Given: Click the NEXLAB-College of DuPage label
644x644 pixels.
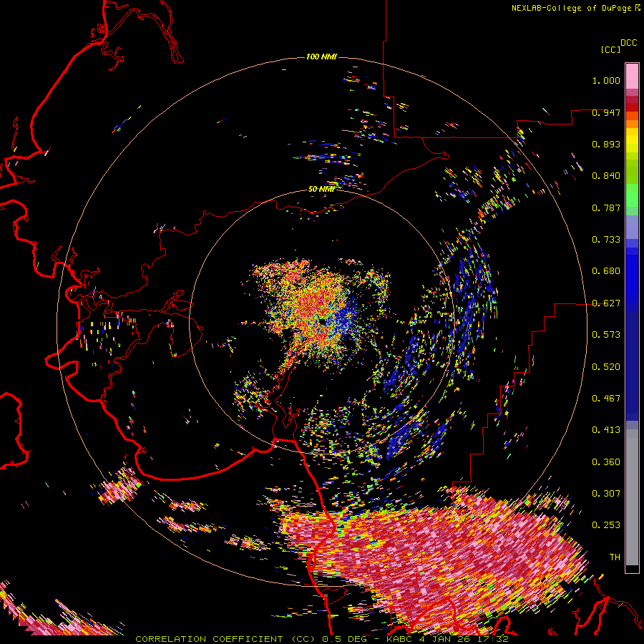Looking at the screenshot, I should click(571, 8).
